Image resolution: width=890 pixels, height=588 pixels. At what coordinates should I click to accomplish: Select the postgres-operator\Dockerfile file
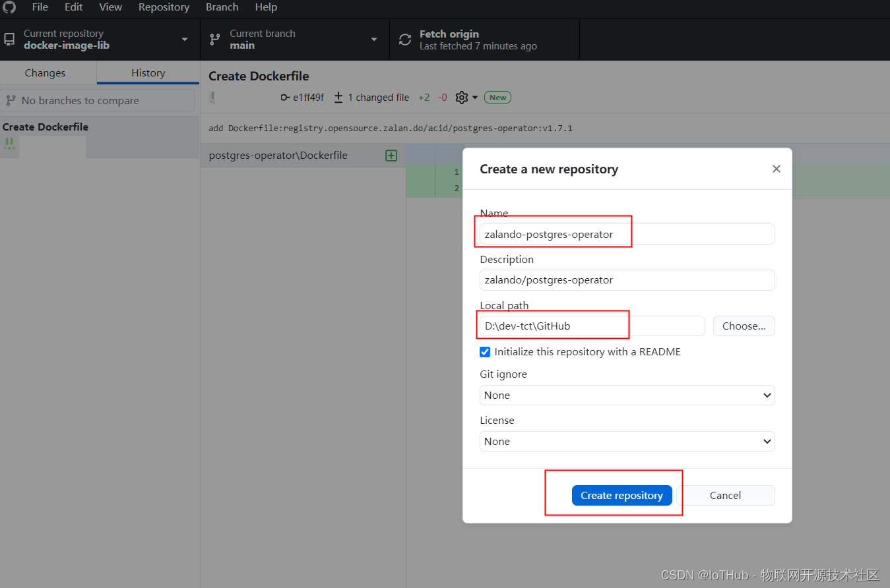pyautogui.click(x=303, y=156)
